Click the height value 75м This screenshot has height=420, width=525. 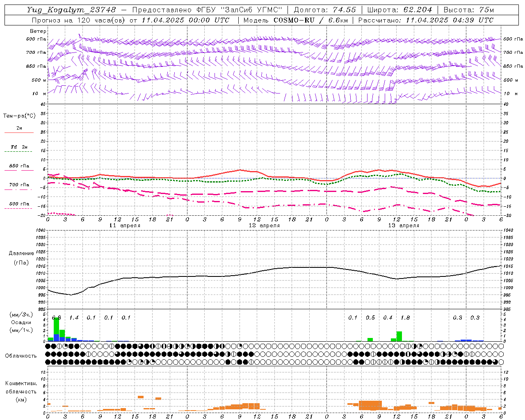[x=486, y=10]
